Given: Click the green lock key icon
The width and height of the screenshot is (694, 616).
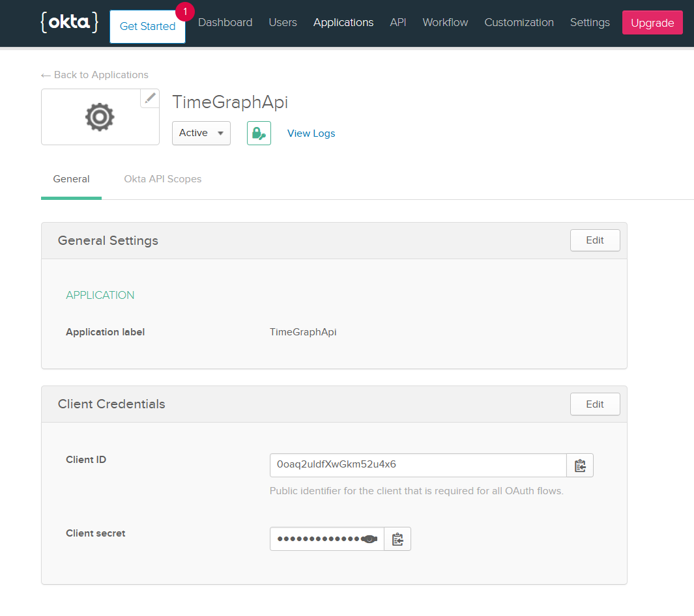Looking at the screenshot, I should pyautogui.click(x=259, y=133).
